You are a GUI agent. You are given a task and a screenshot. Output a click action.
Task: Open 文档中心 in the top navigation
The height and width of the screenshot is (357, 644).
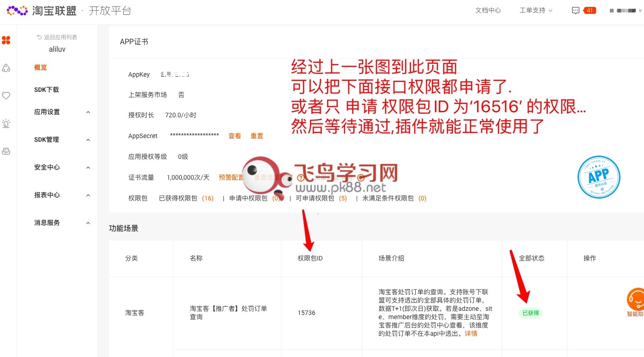pos(488,11)
